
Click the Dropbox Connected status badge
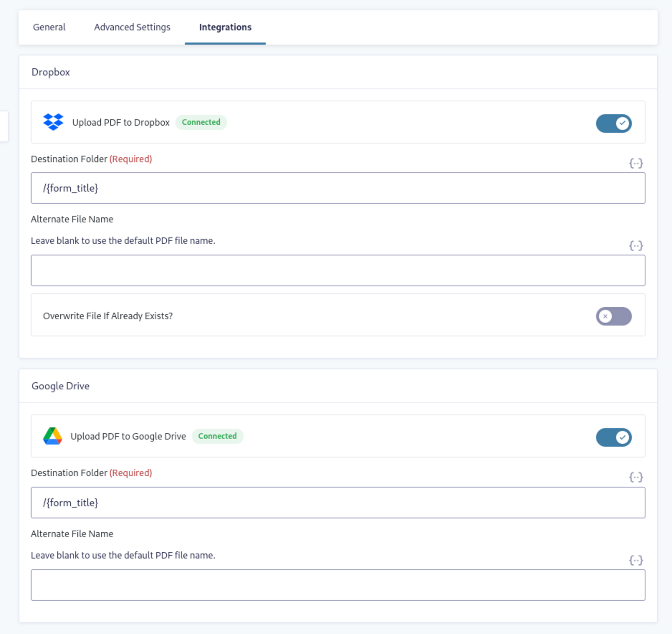[x=201, y=122]
